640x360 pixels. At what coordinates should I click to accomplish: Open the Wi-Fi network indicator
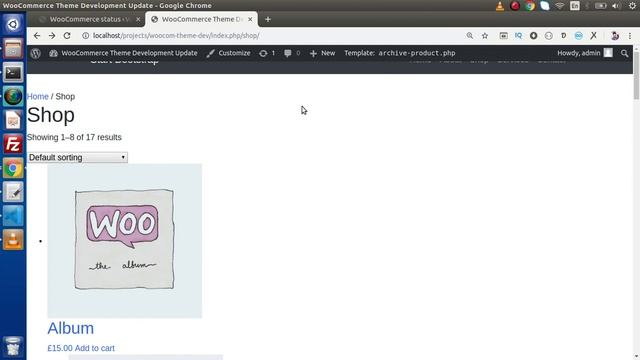(560, 6)
